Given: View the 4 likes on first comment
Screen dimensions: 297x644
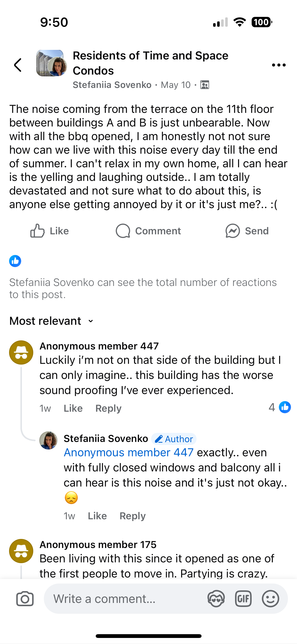Looking at the screenshot, I should [x=280, y=407].
